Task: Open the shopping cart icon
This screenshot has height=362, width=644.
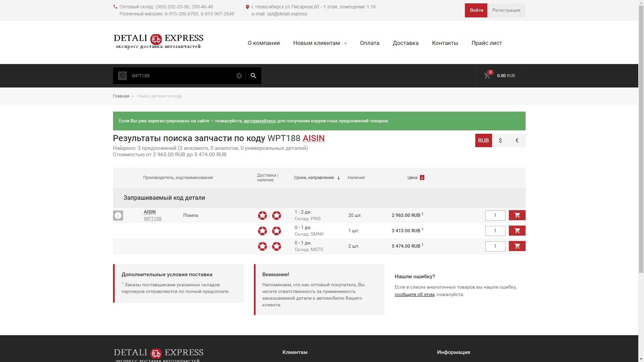Action: point(487,76)
